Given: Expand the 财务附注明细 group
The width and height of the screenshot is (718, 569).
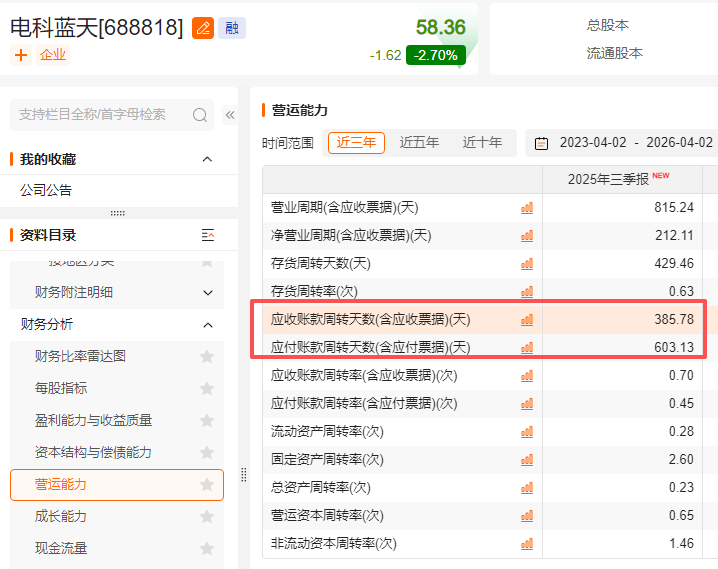Looking at the screenshot, I should coord(208,293).
